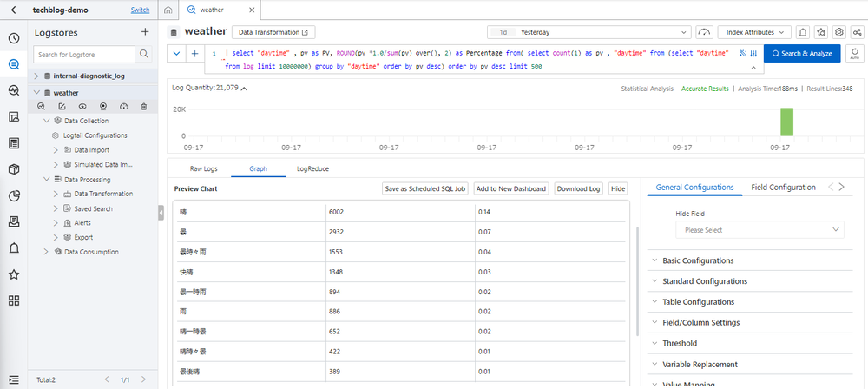Select the Graph tab
The height and width of the screenshot is (389, 868).
tap(259, 168)
